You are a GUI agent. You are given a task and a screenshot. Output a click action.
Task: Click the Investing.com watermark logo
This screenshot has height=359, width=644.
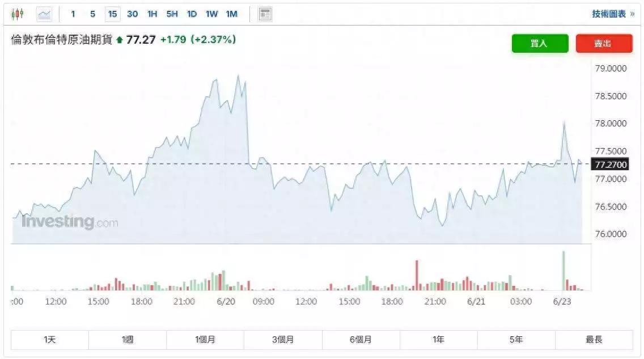70,222
